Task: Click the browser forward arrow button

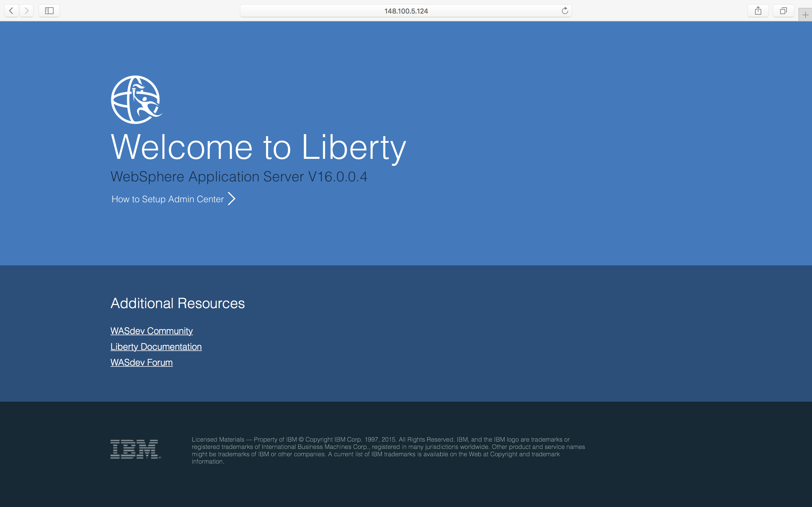Action: pyautogui.click(x=27, y=11)
